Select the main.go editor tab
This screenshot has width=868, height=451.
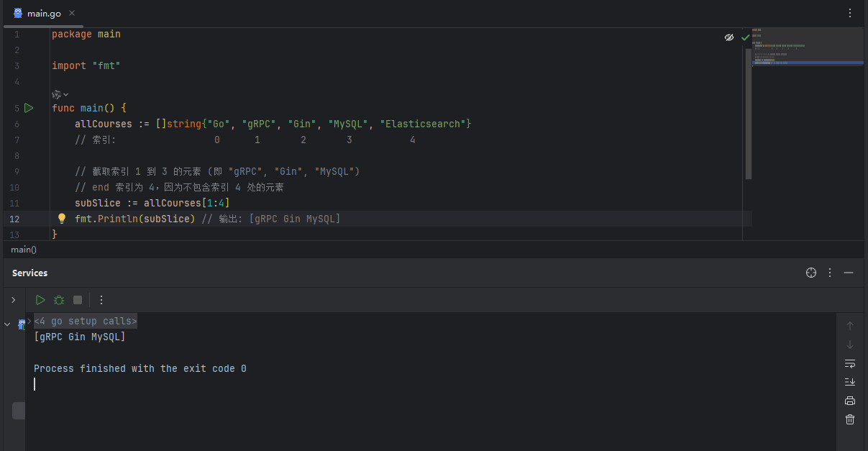click(x=44, y=13)
